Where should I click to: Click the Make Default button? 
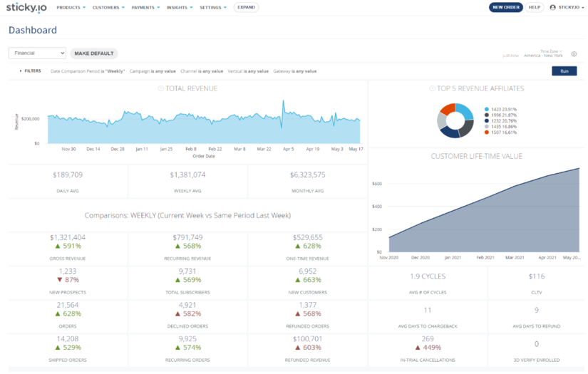point(94,53)
